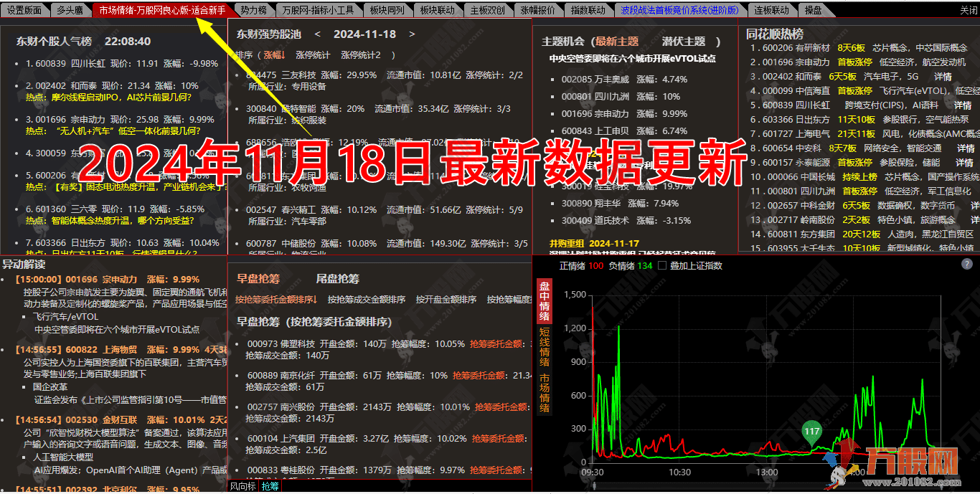Switch to the 抢筹 bottom tab

tap(270, 487)
